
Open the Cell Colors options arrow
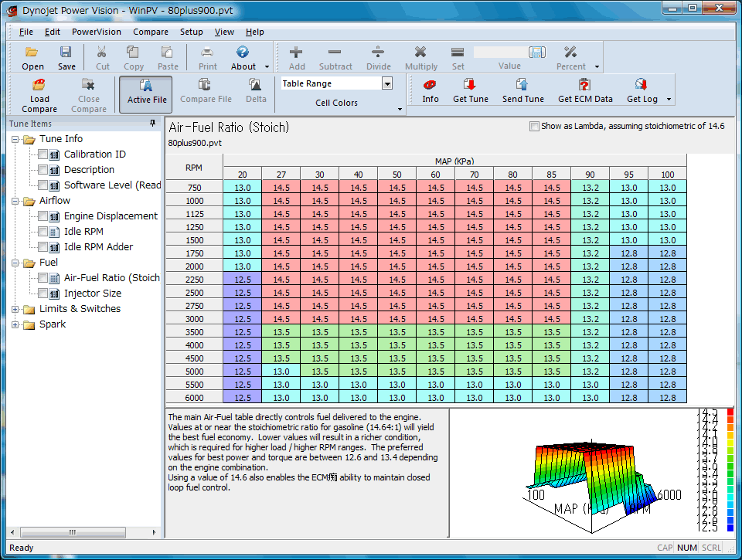pos(400,109)
